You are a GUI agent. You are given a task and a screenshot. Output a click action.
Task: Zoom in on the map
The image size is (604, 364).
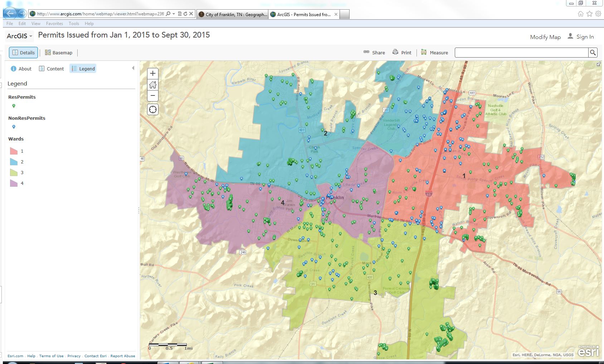[x=153, y=73]
